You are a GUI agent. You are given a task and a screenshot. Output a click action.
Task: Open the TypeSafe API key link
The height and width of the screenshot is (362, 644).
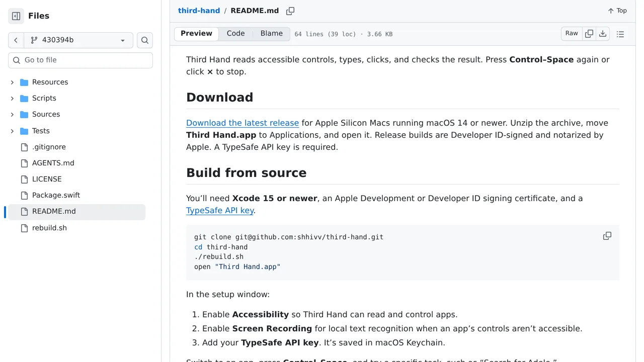[x=220, y=211]
